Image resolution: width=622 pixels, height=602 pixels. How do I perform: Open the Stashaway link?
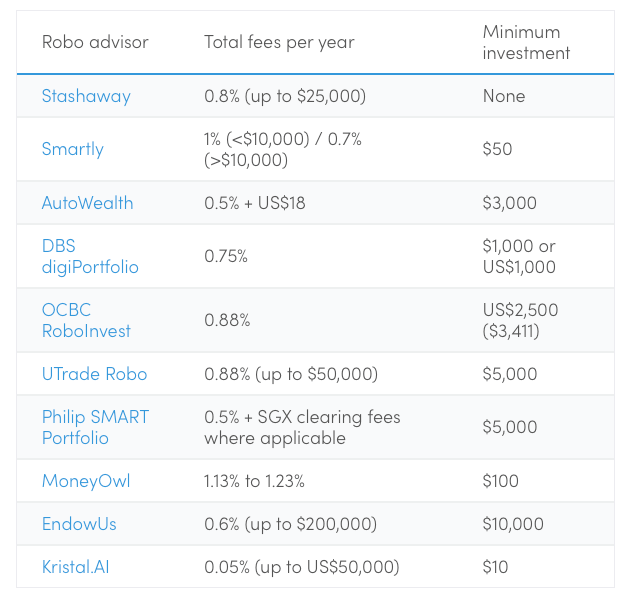86,96
